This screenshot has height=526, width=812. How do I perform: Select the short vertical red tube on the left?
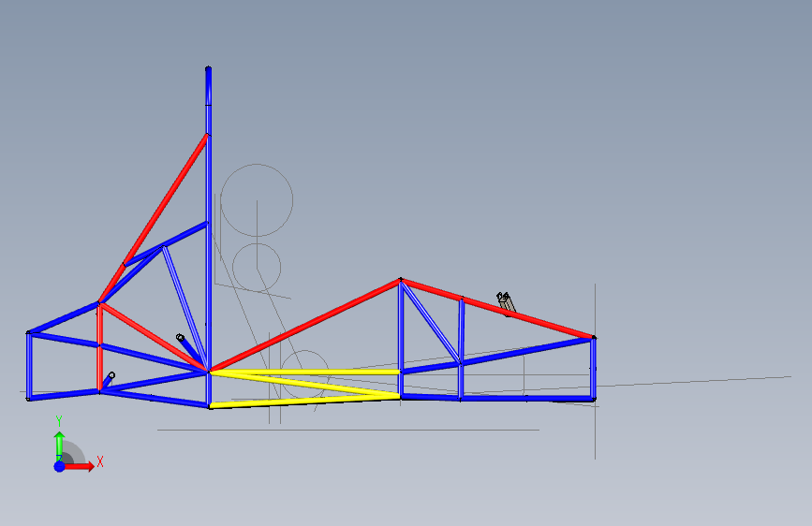99,347
